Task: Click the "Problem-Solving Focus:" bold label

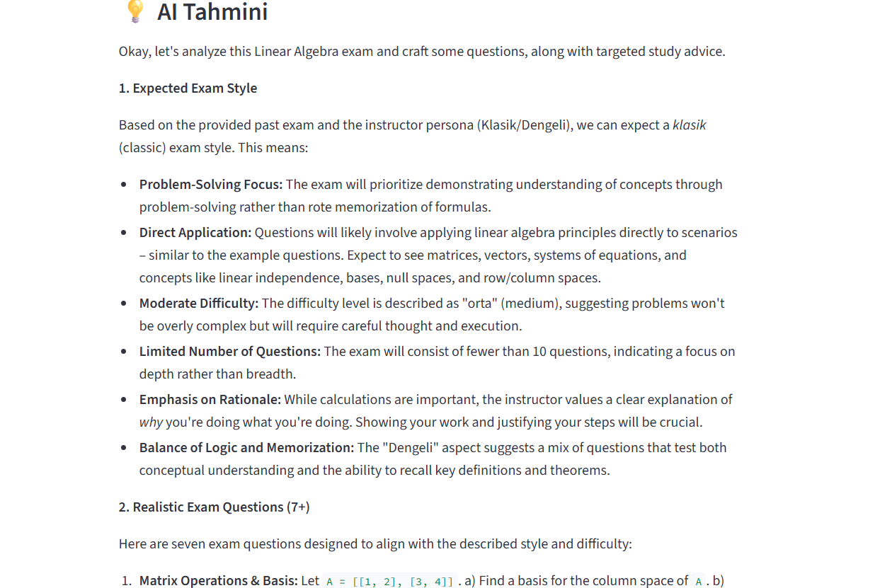Action: pyautogui.click(x=211, y=185)
